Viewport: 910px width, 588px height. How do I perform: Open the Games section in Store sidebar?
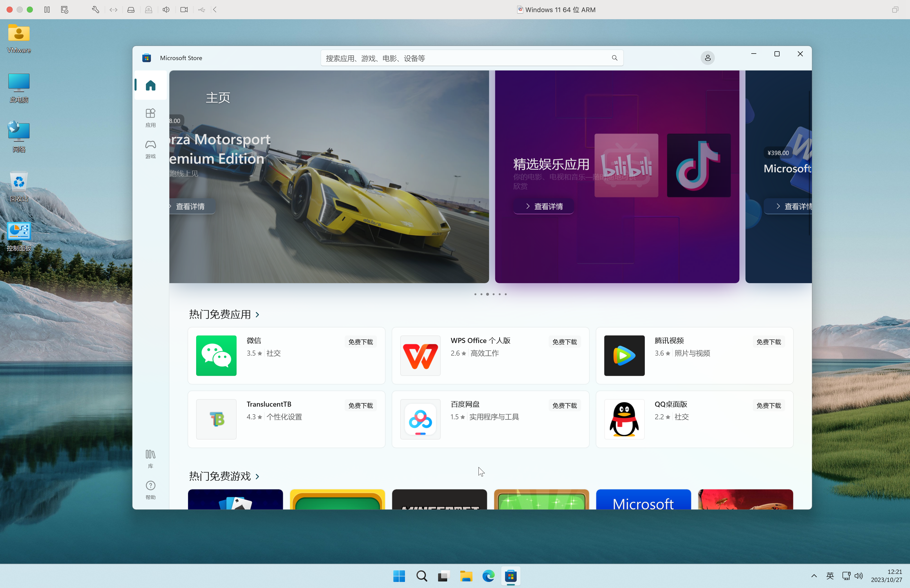[150, 149]
